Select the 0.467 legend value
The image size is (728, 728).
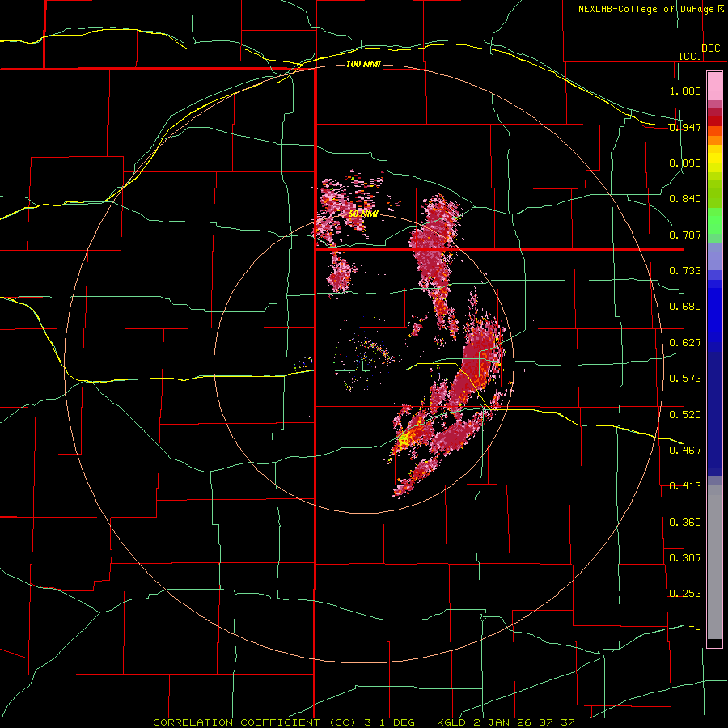tap(685, 450)
